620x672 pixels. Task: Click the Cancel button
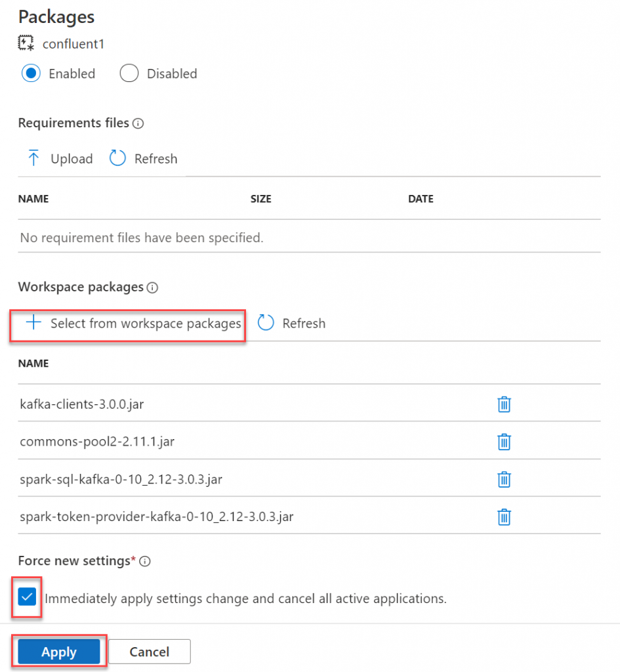[x=149, y=652]
